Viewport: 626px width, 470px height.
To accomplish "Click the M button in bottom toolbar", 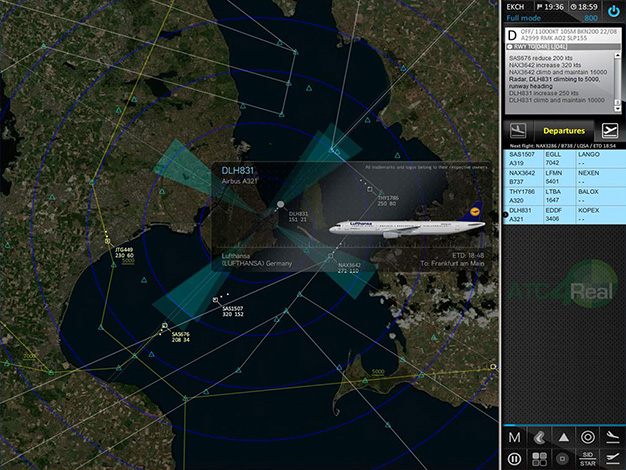I will 514,437.
